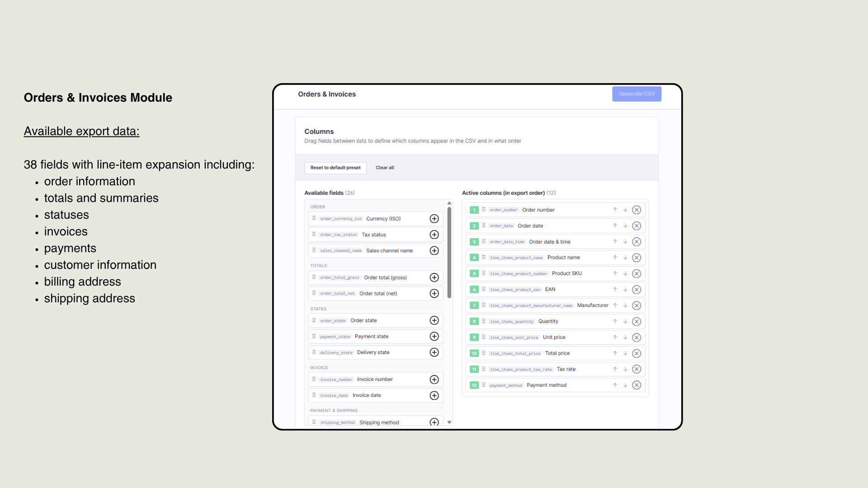Add Order total (gross) field
Viewport: 868px width, 488px height.
[x=434, y=277]
